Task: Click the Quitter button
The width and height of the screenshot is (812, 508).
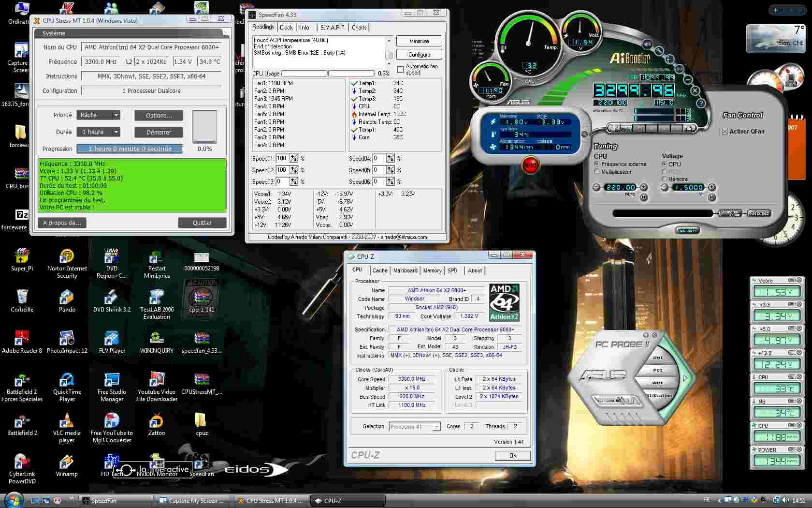Action: click(202, 223)
